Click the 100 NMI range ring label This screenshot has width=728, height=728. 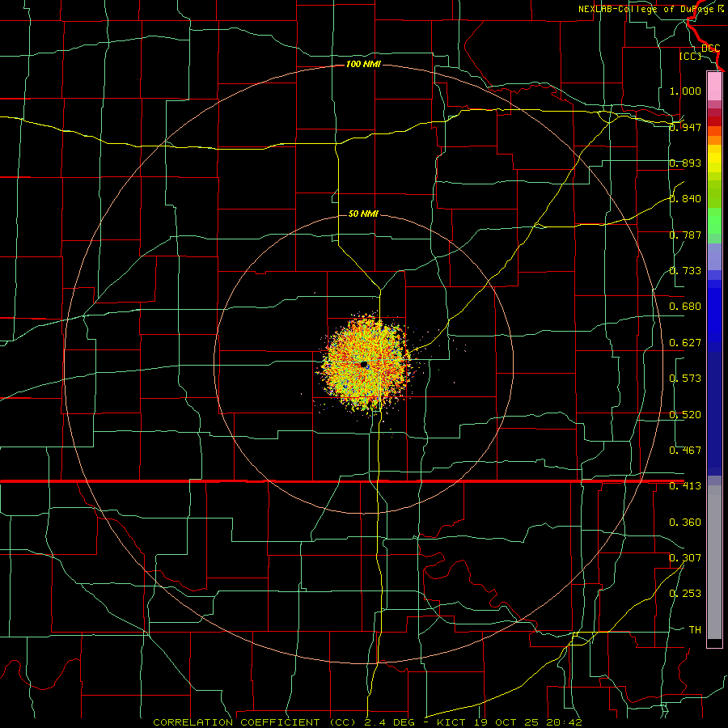pos(363,64)
